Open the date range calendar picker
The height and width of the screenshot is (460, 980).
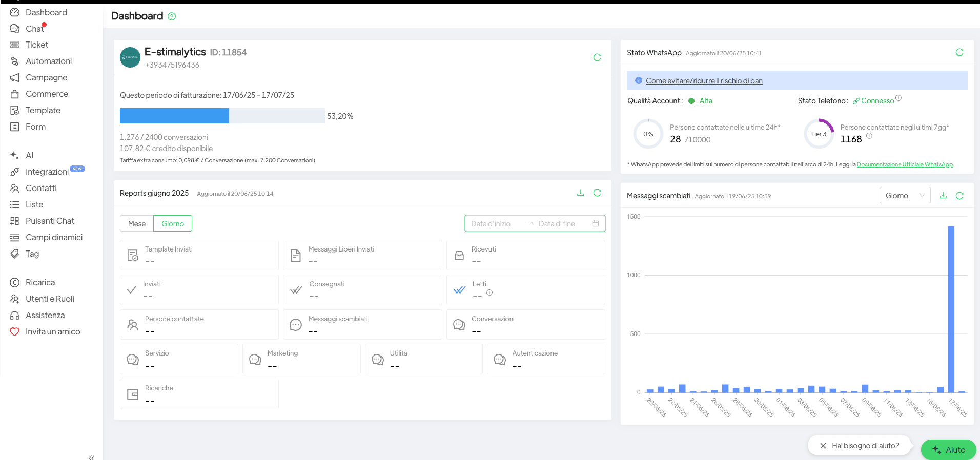pos(596,223)
